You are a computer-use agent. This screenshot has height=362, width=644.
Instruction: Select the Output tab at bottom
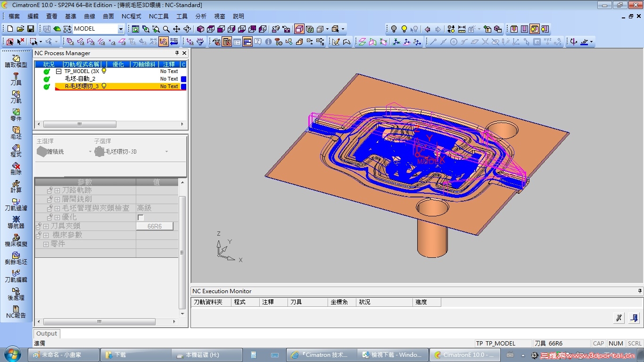point(47,333)
